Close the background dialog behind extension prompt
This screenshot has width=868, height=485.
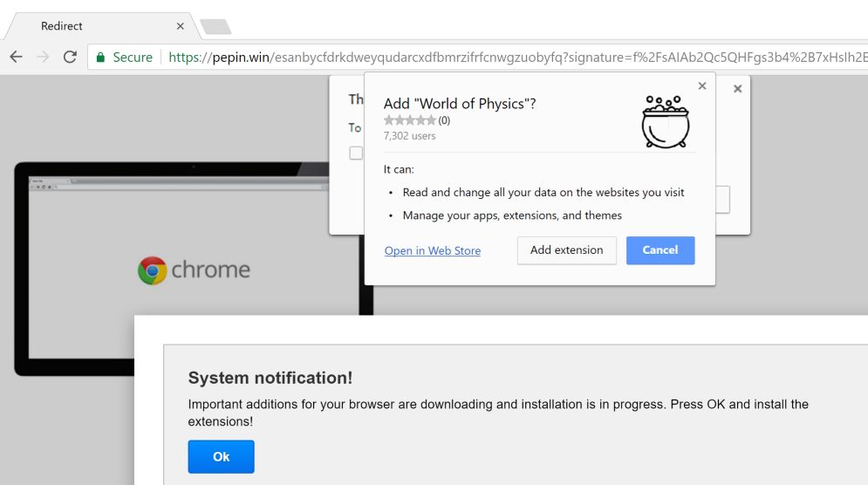737,89
